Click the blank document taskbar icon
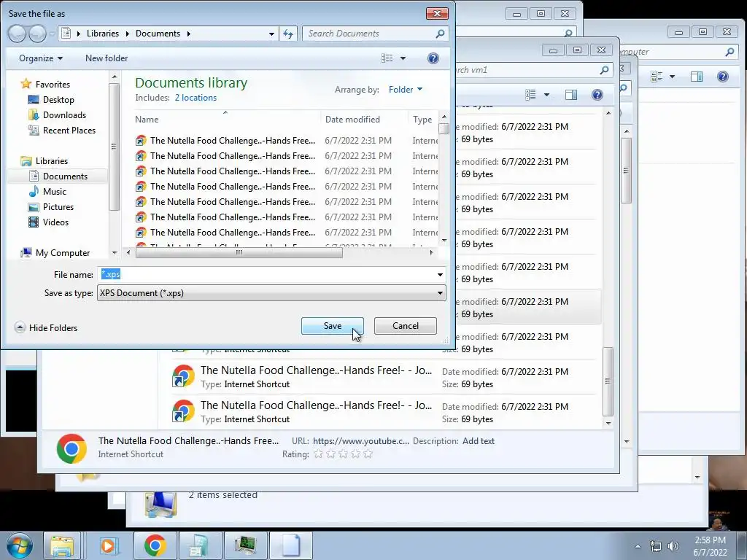The height and width of the screenshot is (560, 747). (291, 545)
